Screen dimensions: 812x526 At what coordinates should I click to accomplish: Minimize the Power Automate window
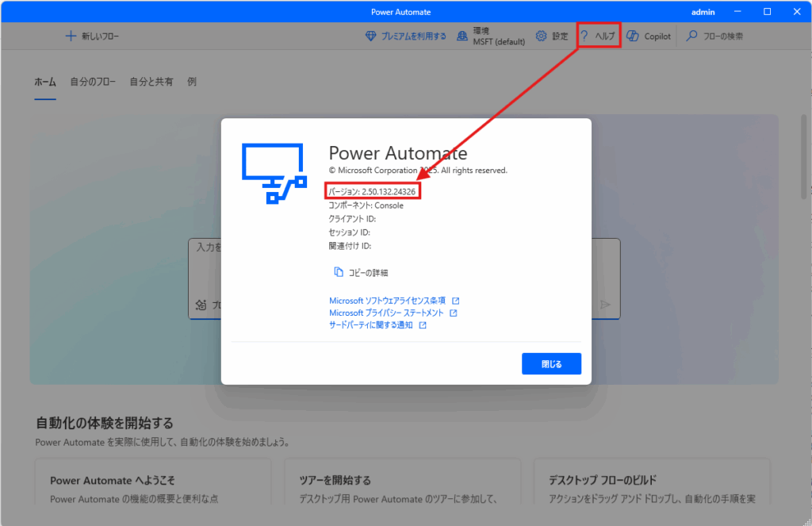[738, 11]
